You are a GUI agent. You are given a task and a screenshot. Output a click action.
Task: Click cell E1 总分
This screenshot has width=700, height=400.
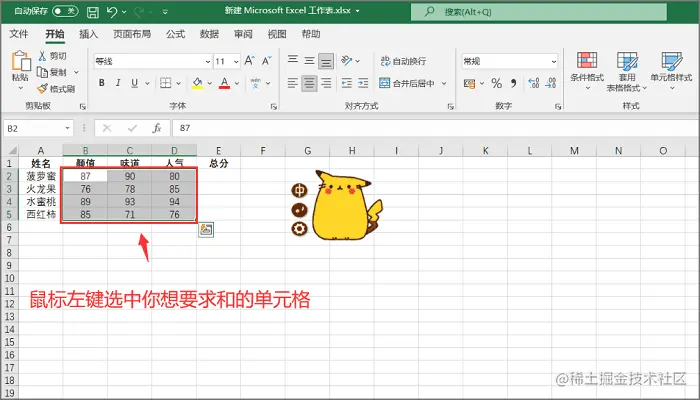[x=218, y=163]
